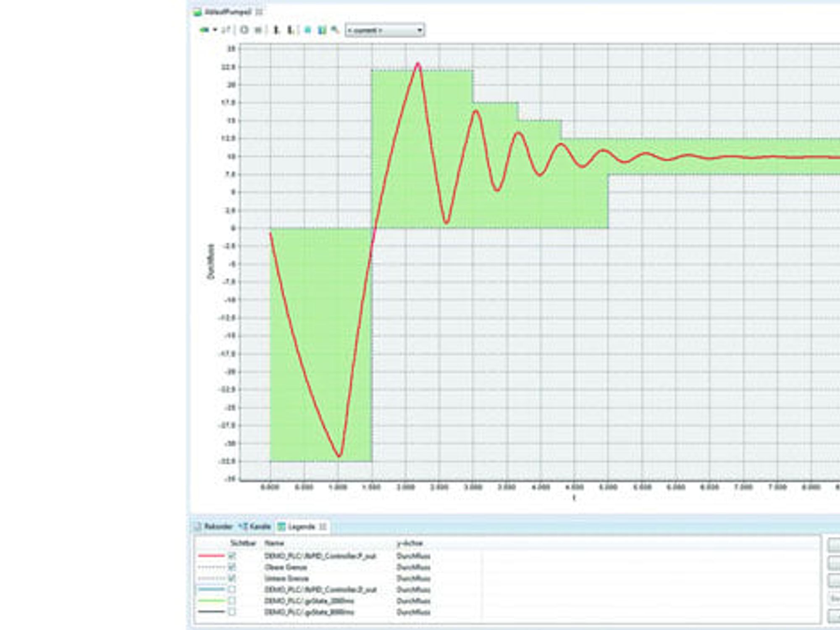Click the wrench-like tool icon before the combo box
The height and width of the screenshot is (630, 840).
[x=335, y=30]
